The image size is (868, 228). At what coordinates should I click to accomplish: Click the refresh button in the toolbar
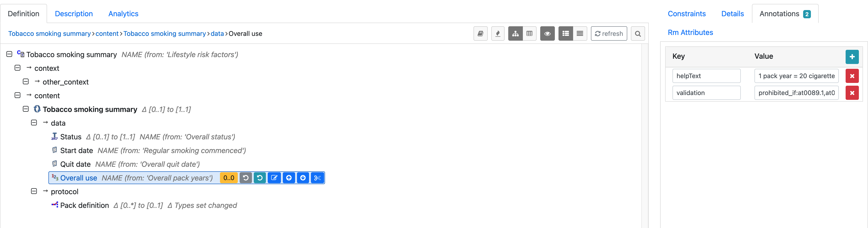(x=609, y=33)
